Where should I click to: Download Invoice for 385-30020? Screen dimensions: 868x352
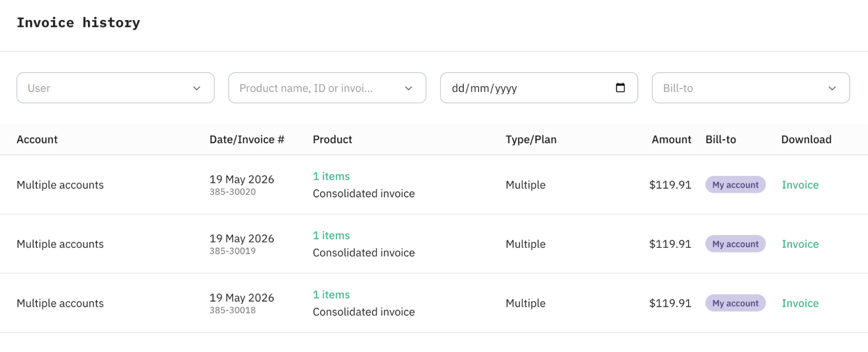tap(800, 185)
